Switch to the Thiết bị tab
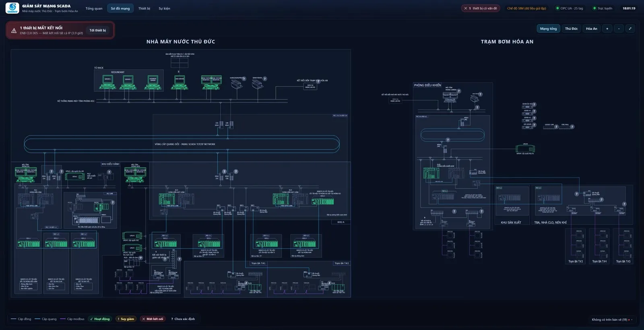 tap(144, 8)
